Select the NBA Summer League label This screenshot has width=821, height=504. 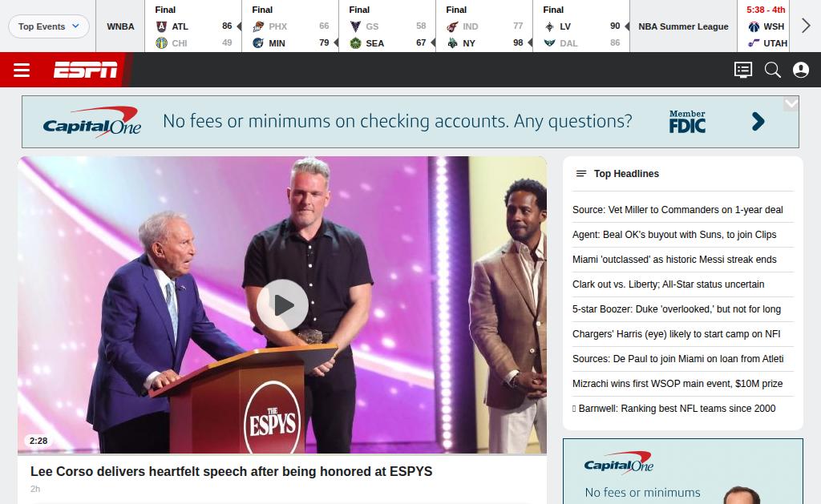(x=683, y=26)
